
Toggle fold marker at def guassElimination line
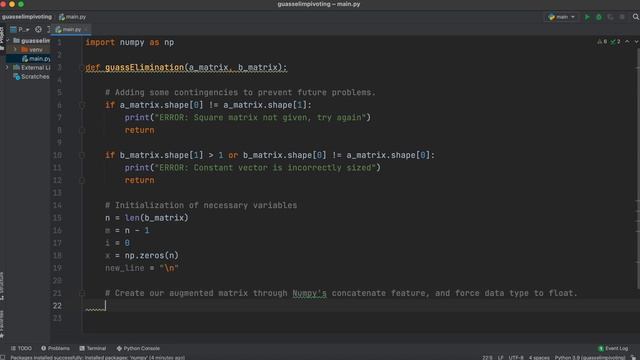[x=82, y=68]
